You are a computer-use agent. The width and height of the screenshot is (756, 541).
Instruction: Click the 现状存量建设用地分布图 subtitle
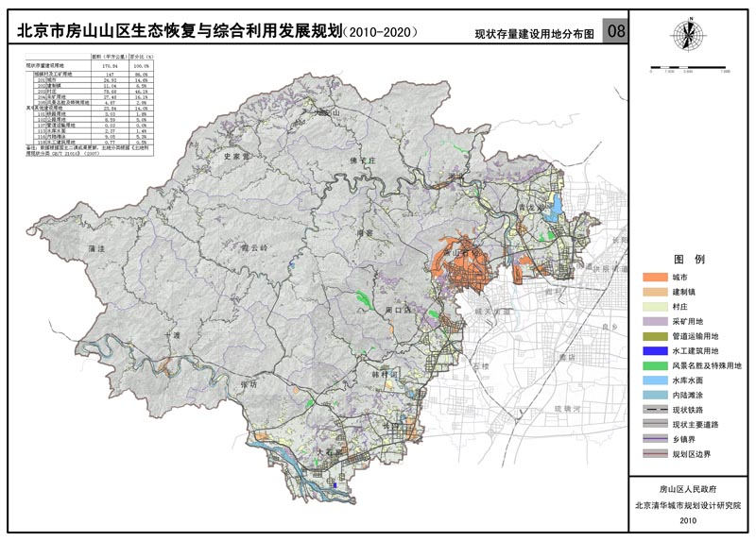click(540, 34)
